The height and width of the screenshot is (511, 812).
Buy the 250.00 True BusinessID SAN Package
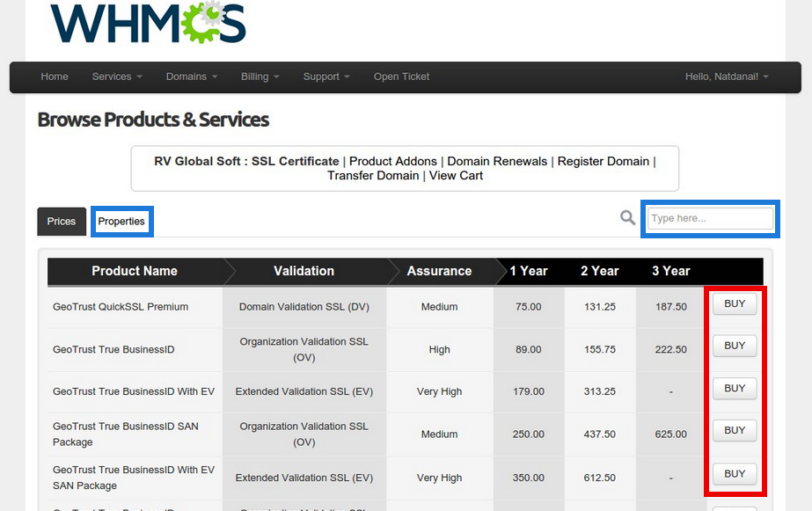pos(735,430)
